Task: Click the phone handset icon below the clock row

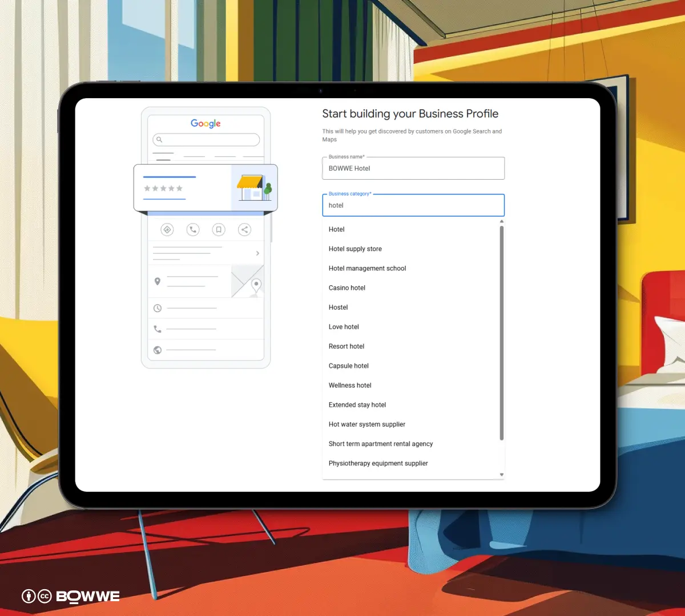Action: (x=158, y=329)
